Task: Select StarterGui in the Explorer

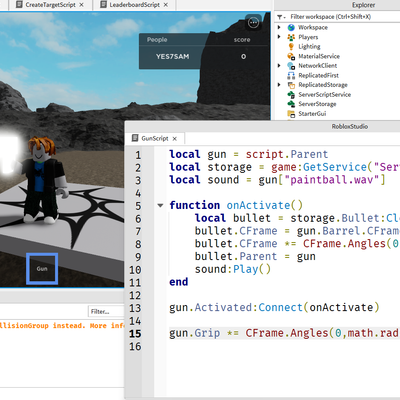Action: [312, 114]
